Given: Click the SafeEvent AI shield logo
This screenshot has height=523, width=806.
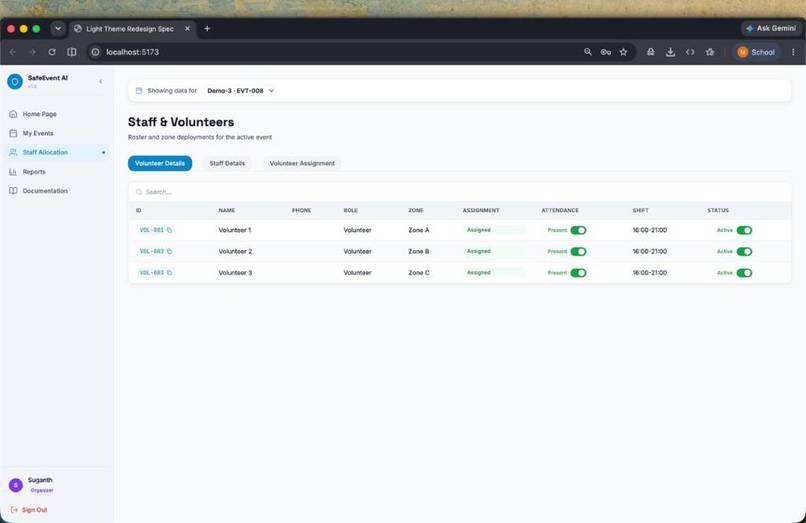Looking at the screenshot, I should 15,81.
